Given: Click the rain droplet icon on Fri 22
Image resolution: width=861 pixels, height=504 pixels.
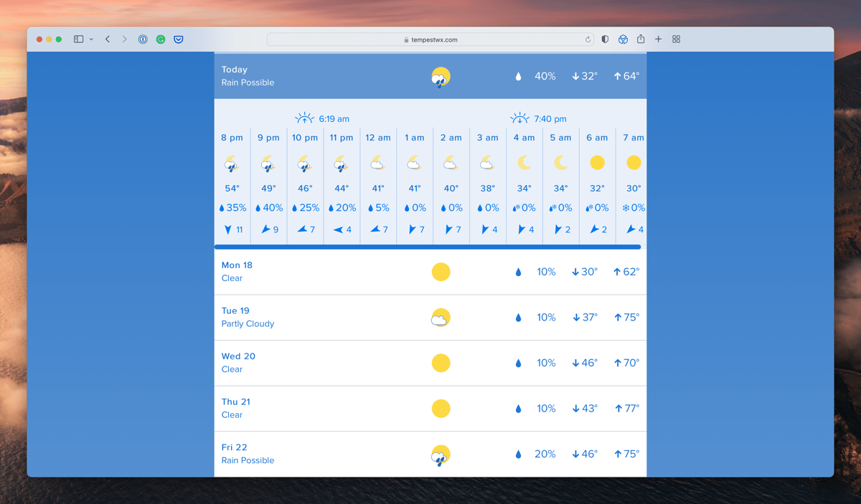Looking at the screenshot, I should tap(518, 454).
